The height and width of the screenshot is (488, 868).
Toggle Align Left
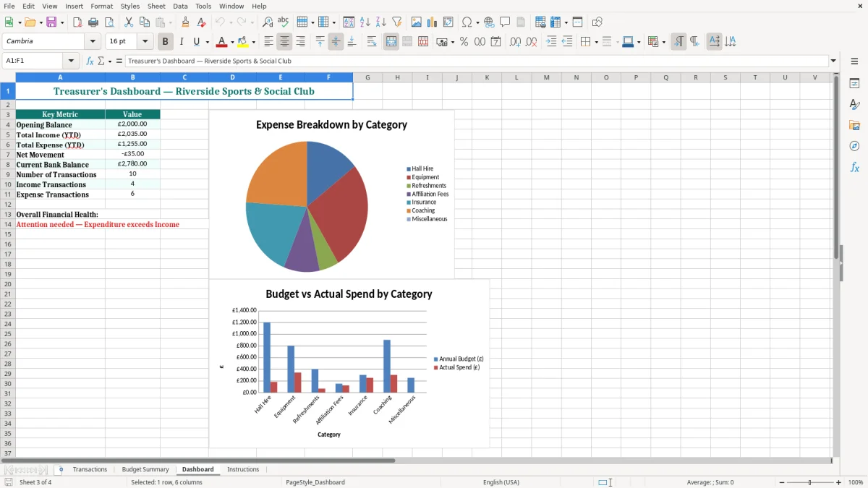(268, 42)
